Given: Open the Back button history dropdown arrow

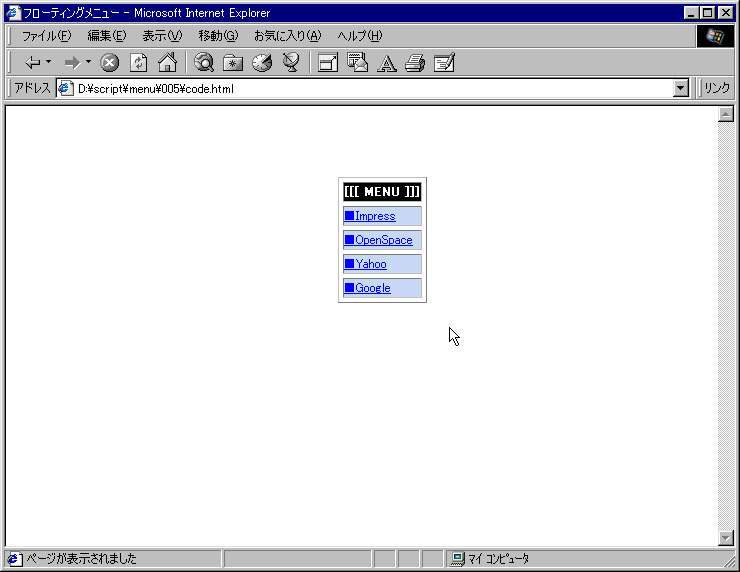Looking at the screenshot, I should point(48,62).
